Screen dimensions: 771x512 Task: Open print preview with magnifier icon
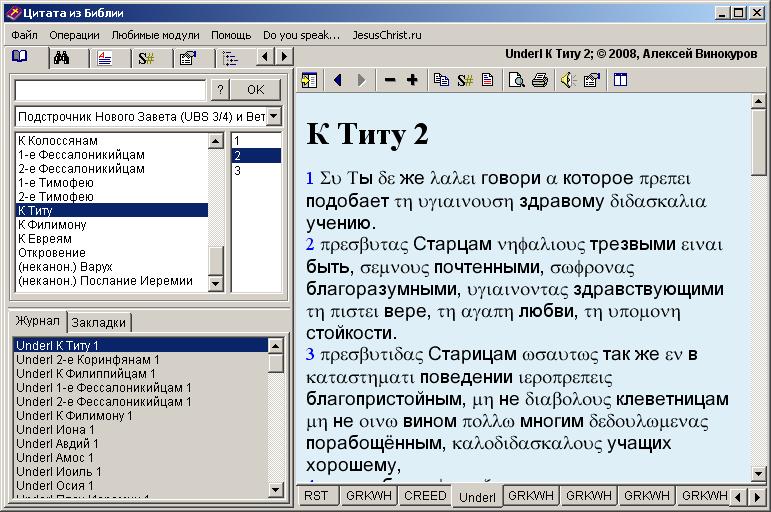tap(517, 80)
